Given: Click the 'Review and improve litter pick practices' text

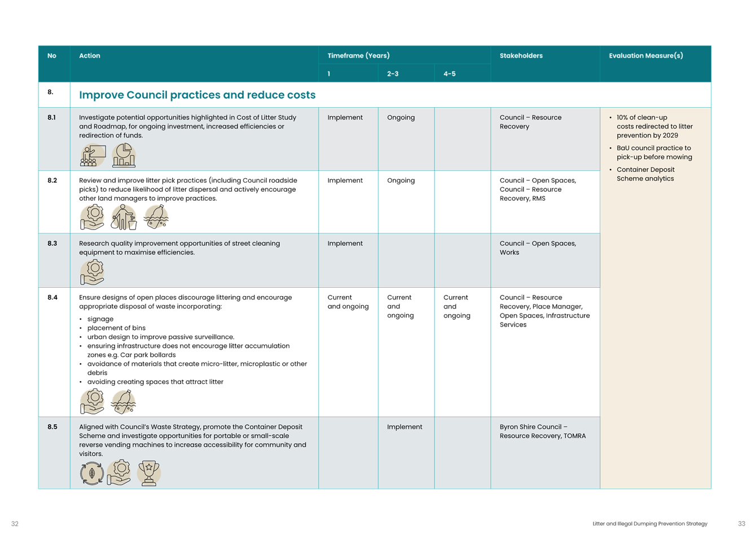Looking at the screenshot, I should coord(188,189).
